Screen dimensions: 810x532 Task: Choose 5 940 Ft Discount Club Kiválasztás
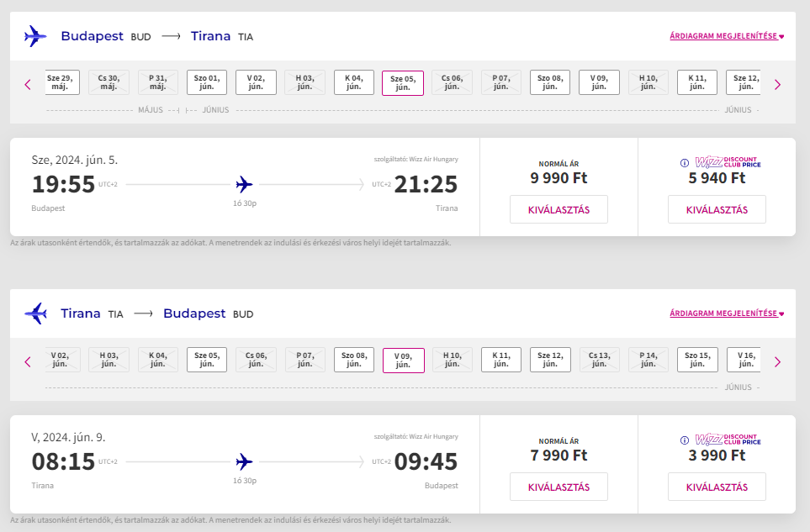(x=717, y=209)
